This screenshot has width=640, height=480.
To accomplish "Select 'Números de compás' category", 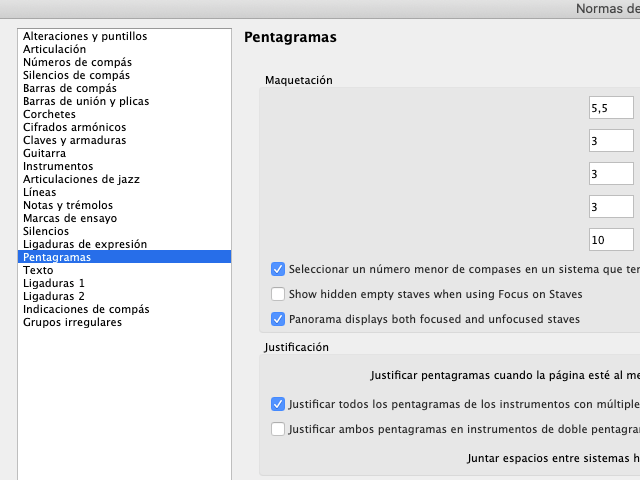I will point(77,62).
